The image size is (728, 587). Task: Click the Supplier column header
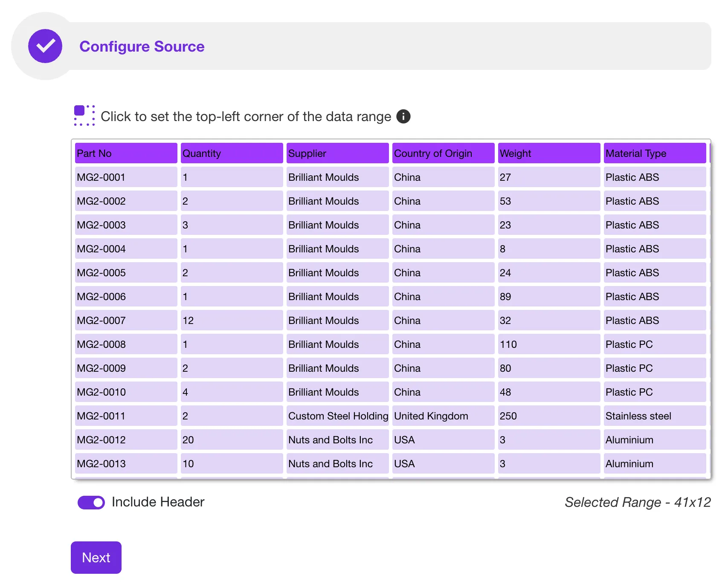pyautogui.click(x=337, y=153)
